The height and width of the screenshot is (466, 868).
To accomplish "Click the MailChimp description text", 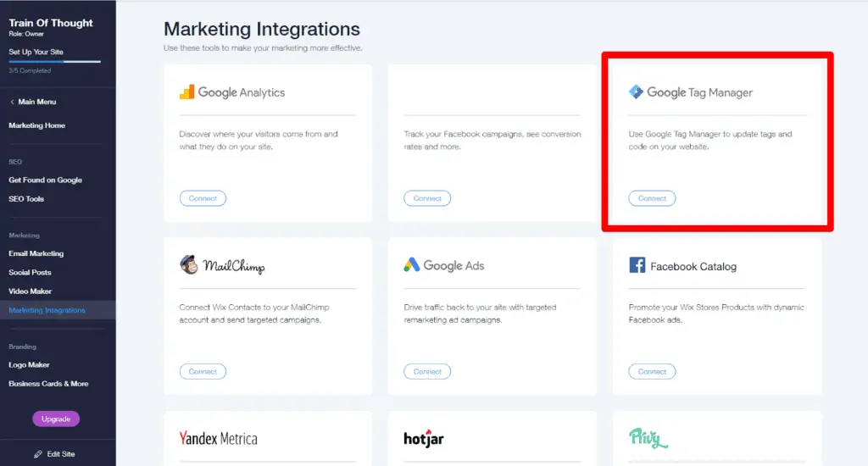I will pyautogui.click(x=254, y=313).
